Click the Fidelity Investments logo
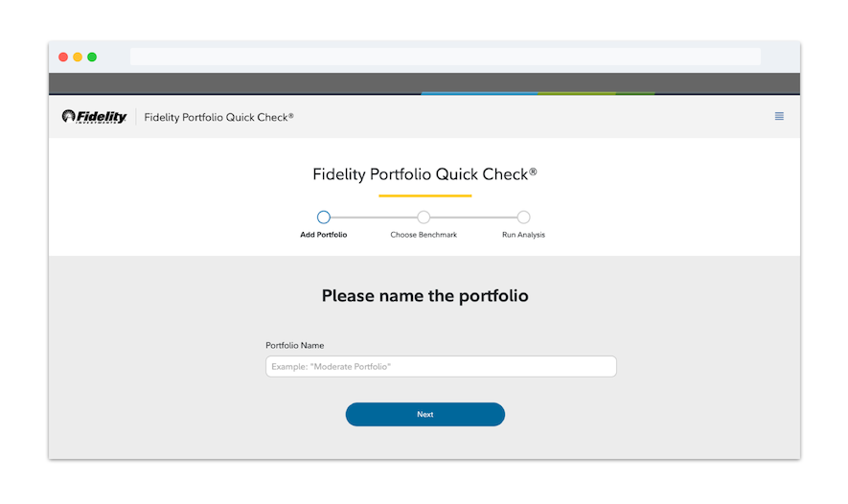The width and height of the screenshot is (848, 504). (94, 117)
